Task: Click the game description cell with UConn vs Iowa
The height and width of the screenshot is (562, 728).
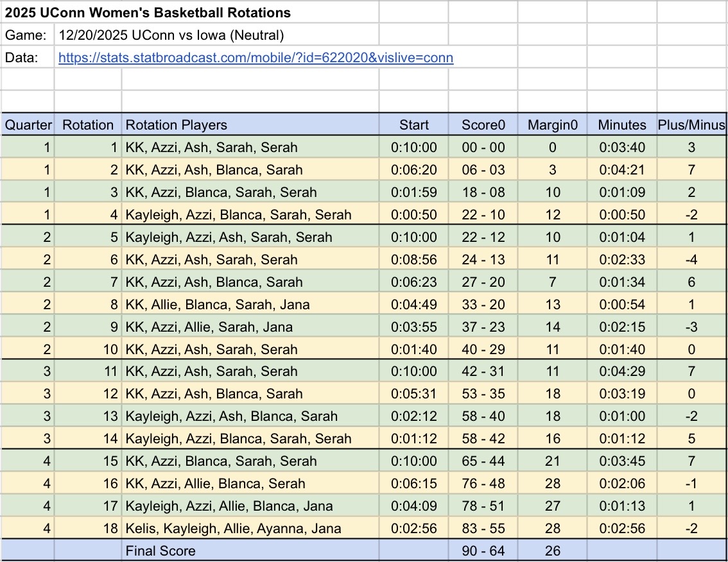Action: (171, 35)
